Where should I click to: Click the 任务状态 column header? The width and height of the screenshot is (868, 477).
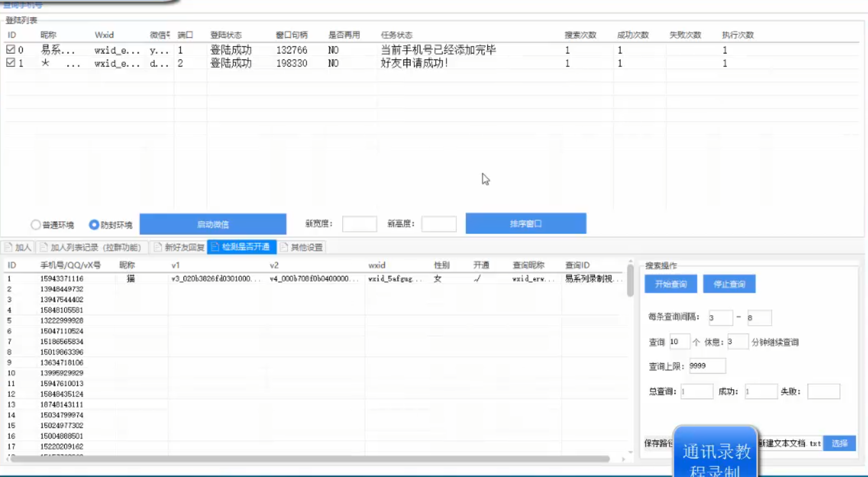397,35
